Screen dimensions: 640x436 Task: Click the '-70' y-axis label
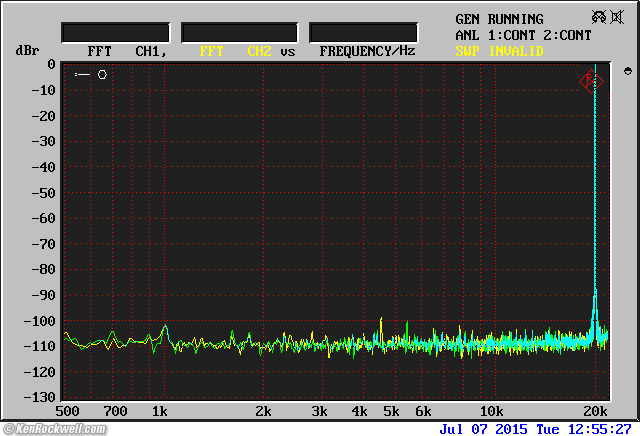click(43, 244)
